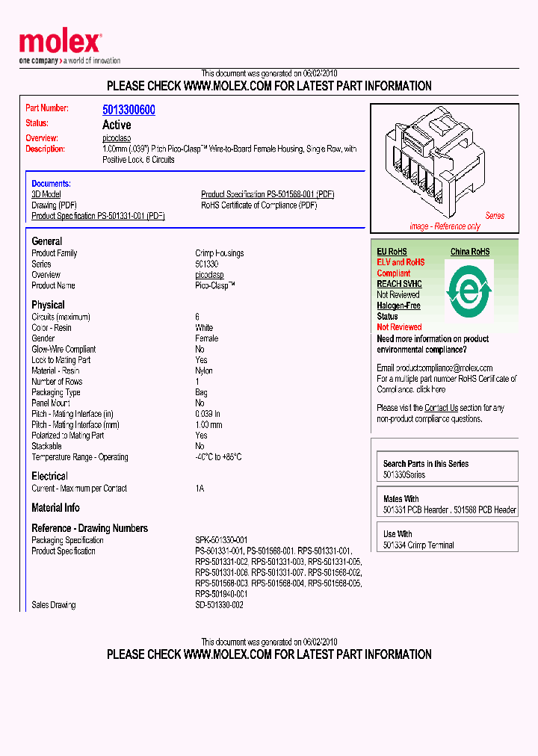The height and width of the screenshot is (756, 538).
Task: Click the 'Search Parts in this Series' heading
Action: tap(426, 464)
